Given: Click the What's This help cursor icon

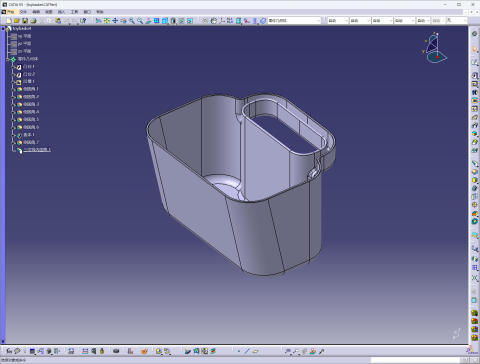Looking at the screenshot, I should [x=83, y=21].
